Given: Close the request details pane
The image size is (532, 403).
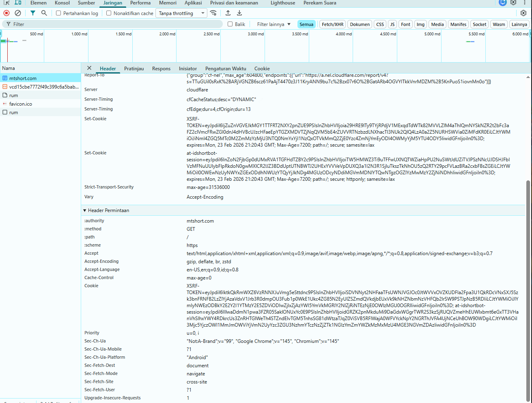Looking at the screenshot, I should (89, 68).
